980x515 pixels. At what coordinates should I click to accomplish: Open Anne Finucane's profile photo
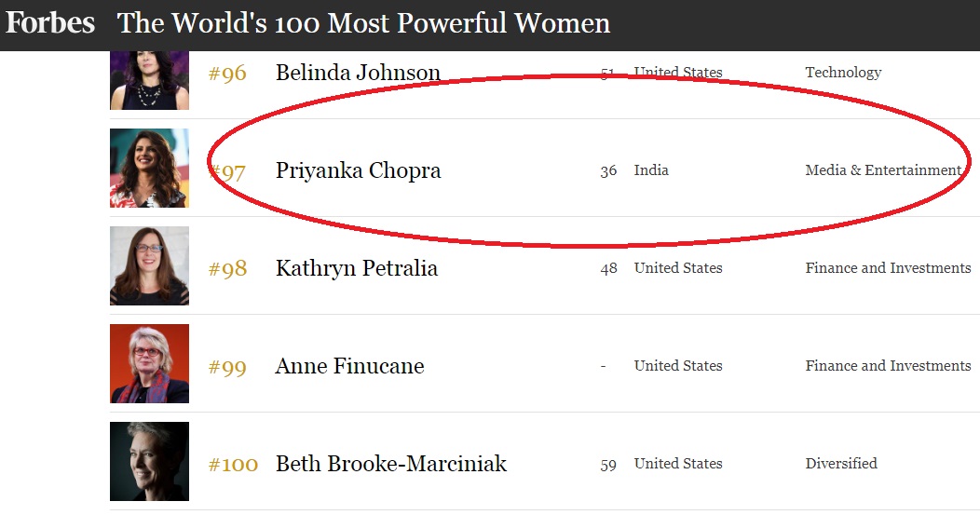149,364
